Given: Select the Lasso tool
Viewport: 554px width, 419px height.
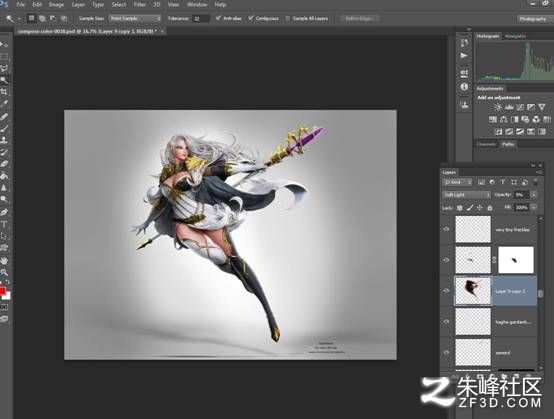Looking at the screenshot, I should [x=4, y=68].
